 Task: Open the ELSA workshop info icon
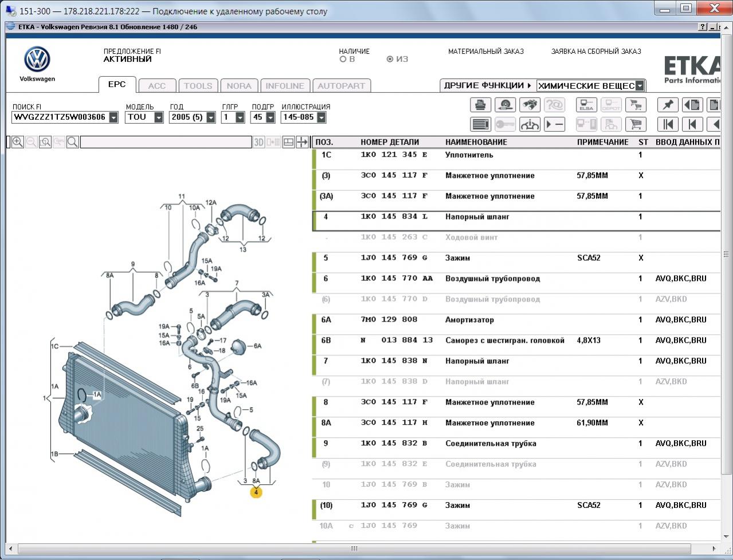point(586,105)
